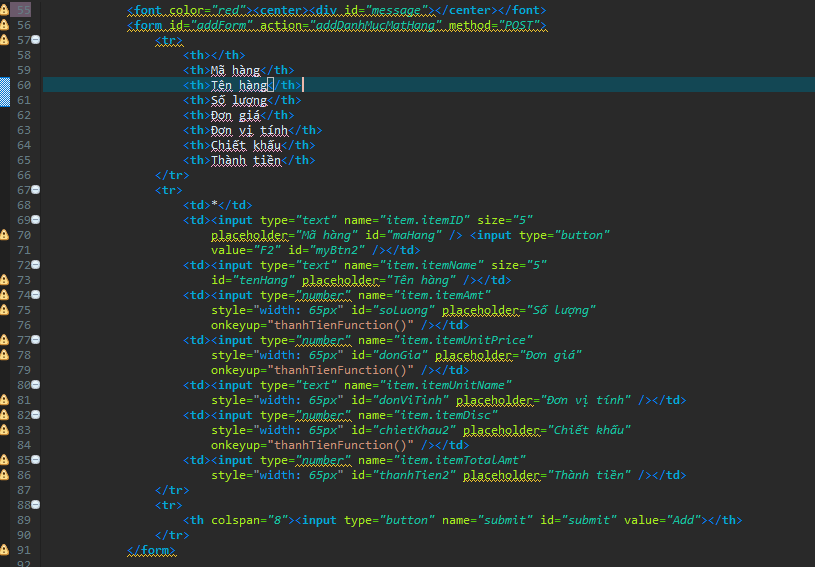The width and height of the screenshot is (815, 567).
Task: Click line number 89 in the gutter
Action: (x=24, y=520)
